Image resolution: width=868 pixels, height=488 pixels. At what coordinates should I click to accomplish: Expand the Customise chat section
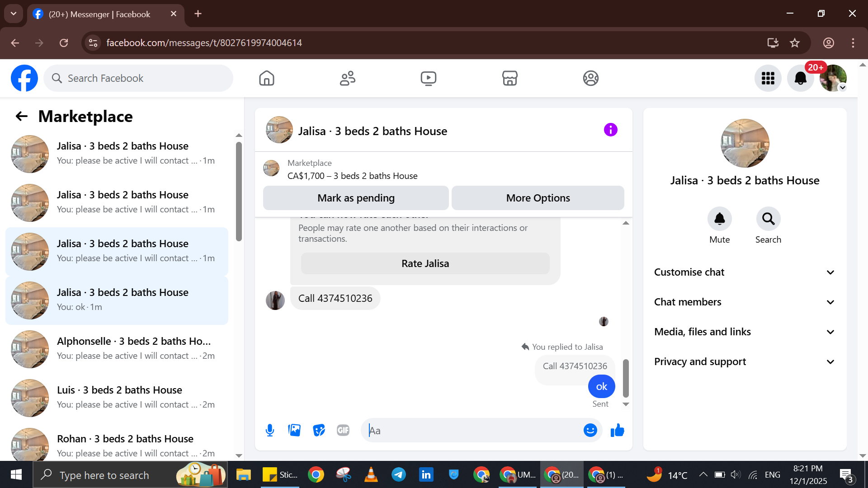[745, 272]
